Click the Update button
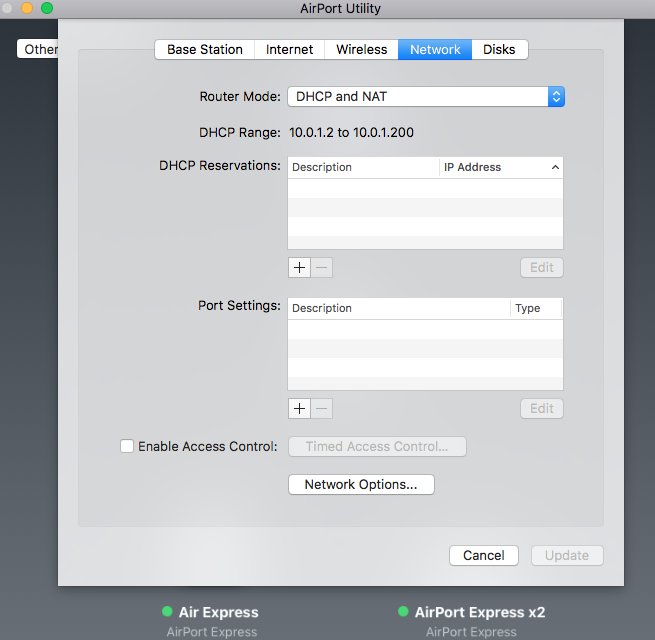This screenshot has width=655, height=640. [x=567, y=556]
